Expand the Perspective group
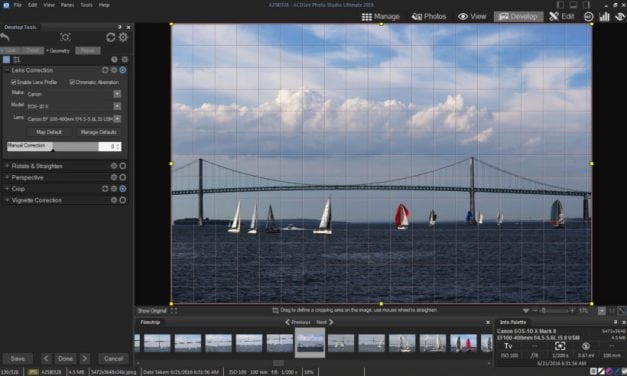The width and height of the screenshot is (627, 376). tap(7, 177)
